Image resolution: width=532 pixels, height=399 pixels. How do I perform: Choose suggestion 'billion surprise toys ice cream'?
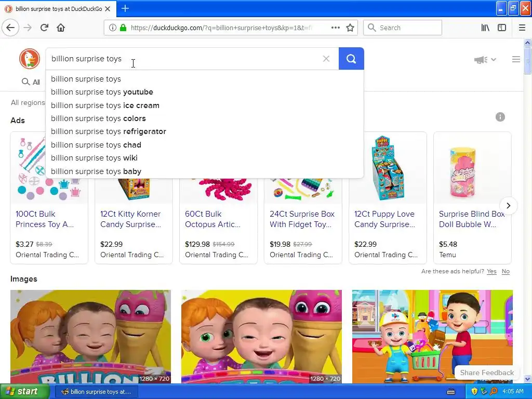point(205,105)
